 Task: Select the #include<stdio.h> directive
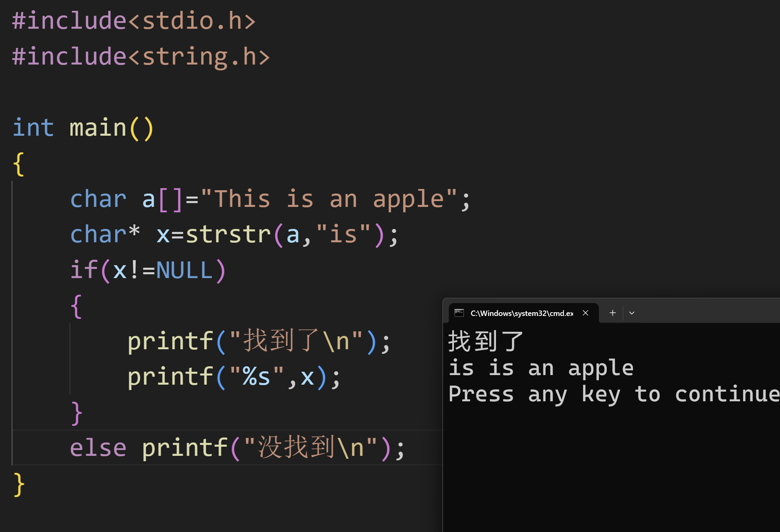pyautogui.click(x=133, y=20)
